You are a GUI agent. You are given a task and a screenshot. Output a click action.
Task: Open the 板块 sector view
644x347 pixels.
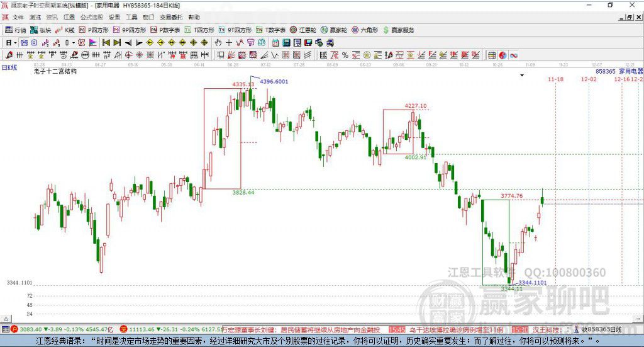pos(40,30)
